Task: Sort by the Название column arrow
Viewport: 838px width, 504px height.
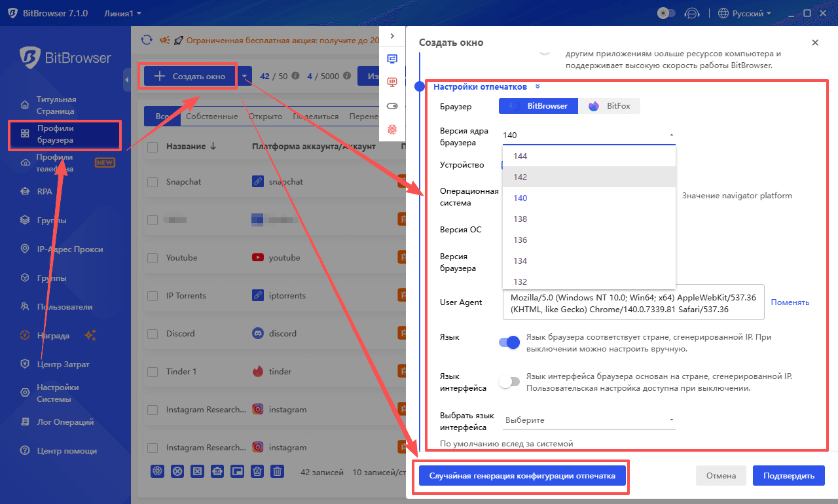Action: point(213,147)
